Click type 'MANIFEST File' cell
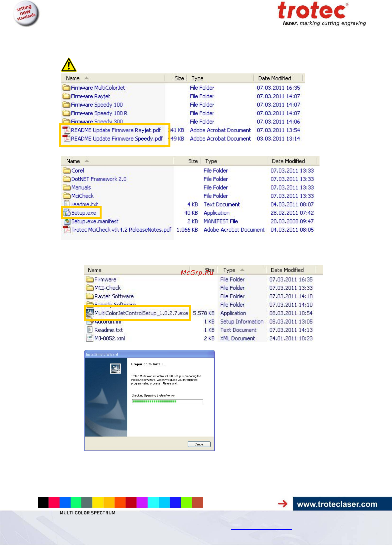 pos(221,221)
